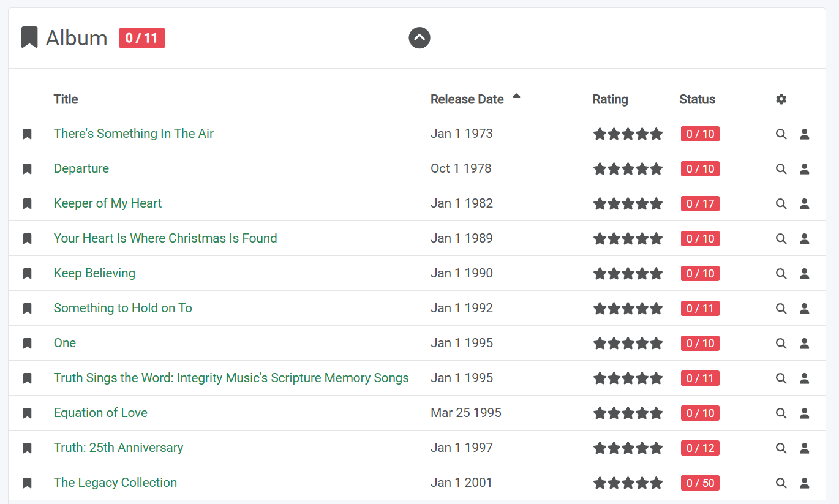This screenshot has height=504, width=839.
Task: Toggle the bookmark for There's Something In The Air
Action: pos(27,134)
